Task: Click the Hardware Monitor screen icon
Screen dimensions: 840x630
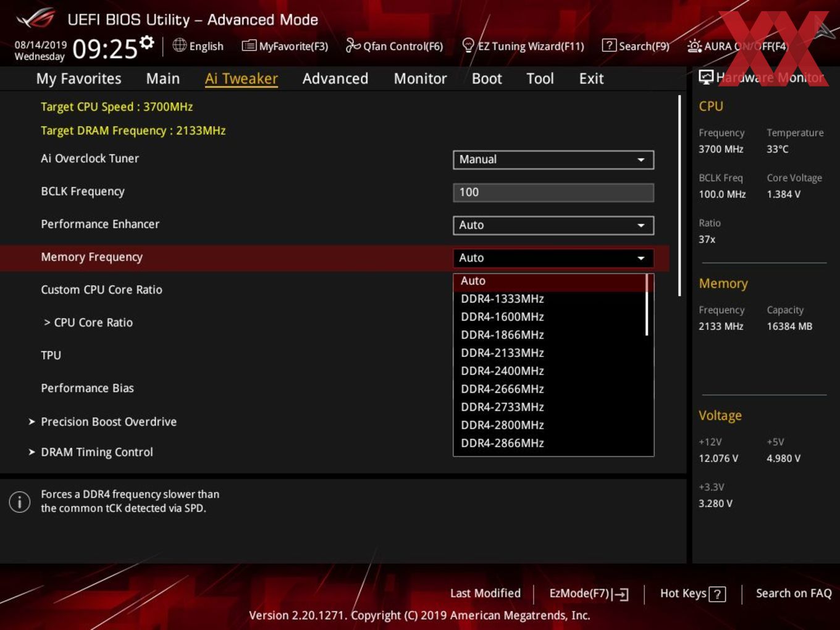Action: coord(706,77)
